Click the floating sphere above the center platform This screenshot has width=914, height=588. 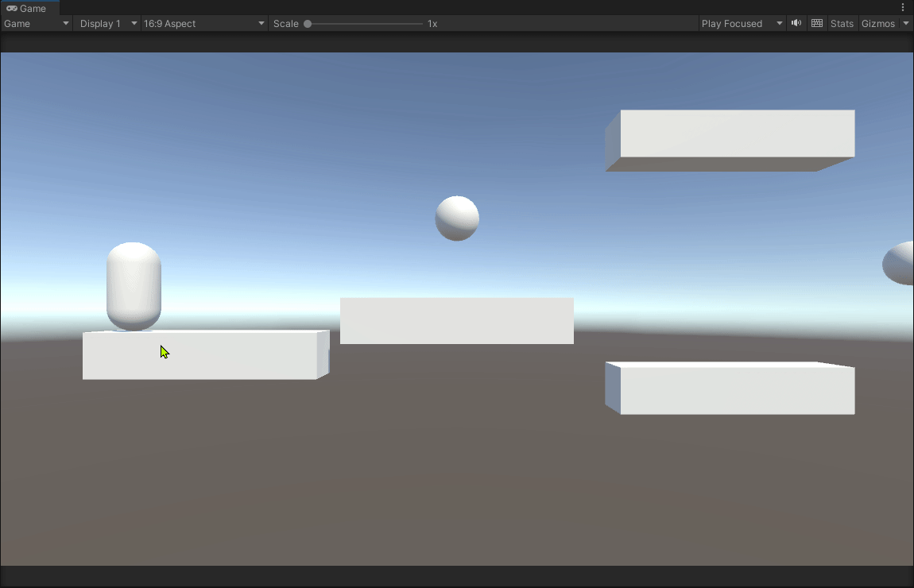click(457, 218)
